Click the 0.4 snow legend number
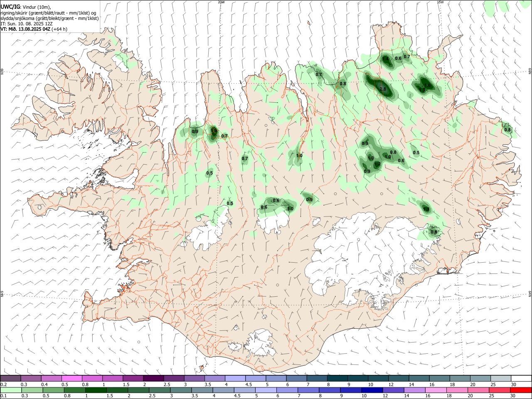532x399 pixels. tap(44, 384)
